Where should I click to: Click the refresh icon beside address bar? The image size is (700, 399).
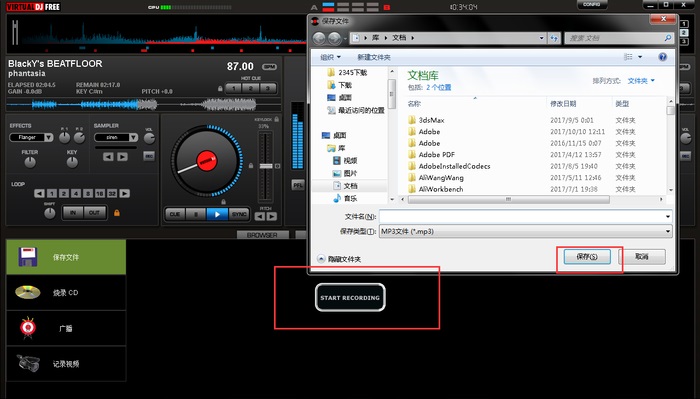pos(554,38)
